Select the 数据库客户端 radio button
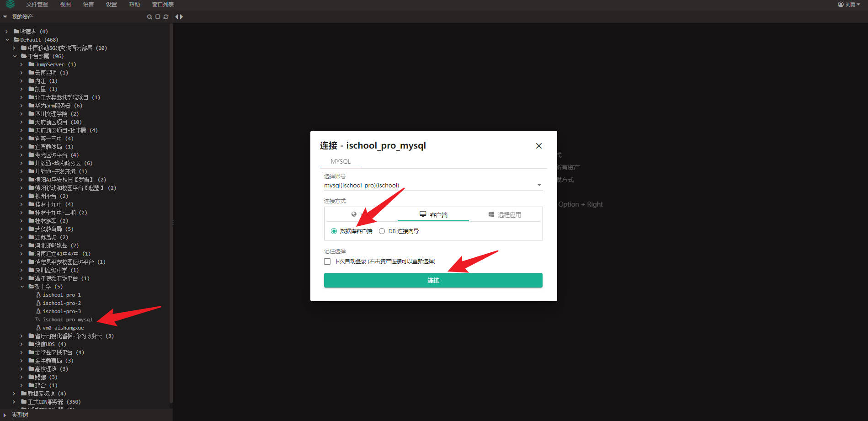This screenshot has height=421, width=868. point(334,231)
